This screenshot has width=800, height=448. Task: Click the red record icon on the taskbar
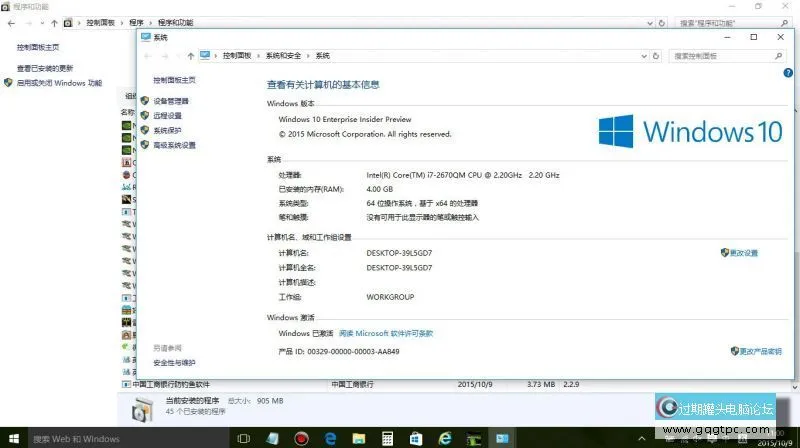301,438
